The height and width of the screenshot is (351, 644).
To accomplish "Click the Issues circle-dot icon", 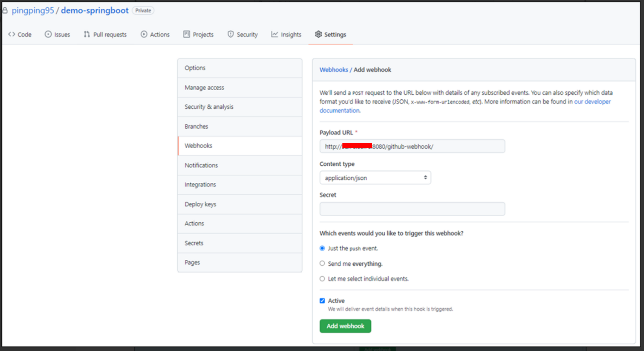I will click(48, 34).
